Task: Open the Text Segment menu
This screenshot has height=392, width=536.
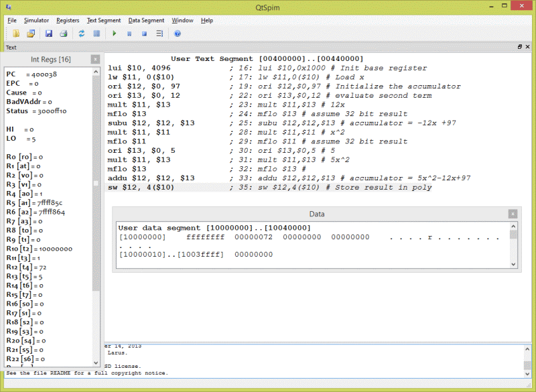Action: pos(104,21)
